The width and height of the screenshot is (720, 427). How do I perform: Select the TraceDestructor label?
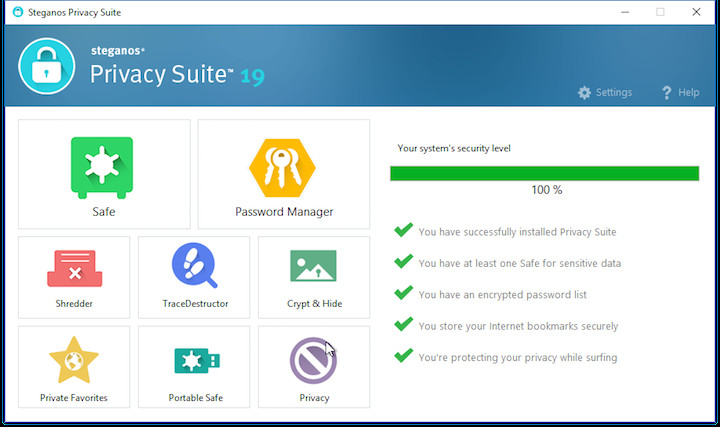click(x=195, y=303)
